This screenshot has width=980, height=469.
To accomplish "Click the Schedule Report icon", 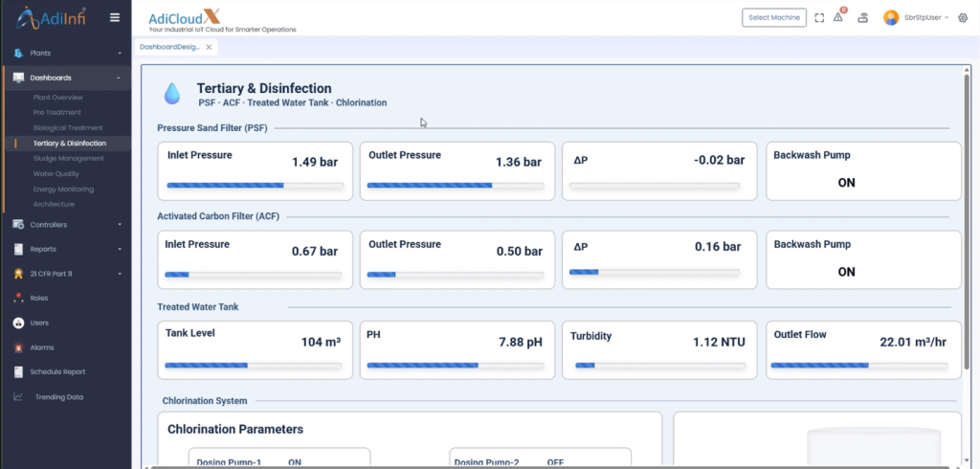I will (x=18, y=372).
